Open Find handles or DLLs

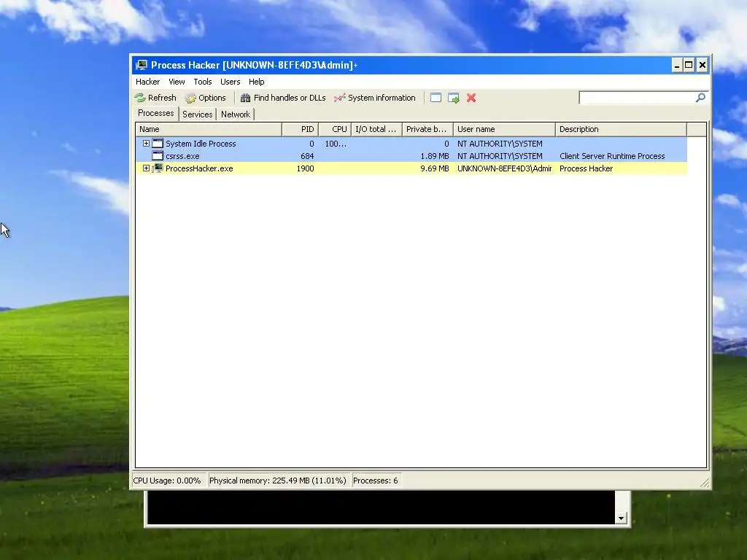click(x=283, y=98)
